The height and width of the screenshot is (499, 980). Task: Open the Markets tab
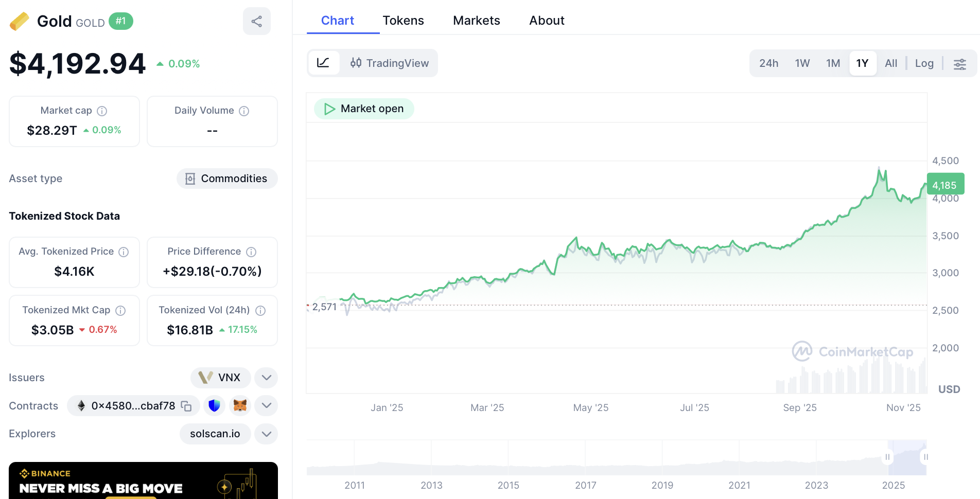coord(476,21)
